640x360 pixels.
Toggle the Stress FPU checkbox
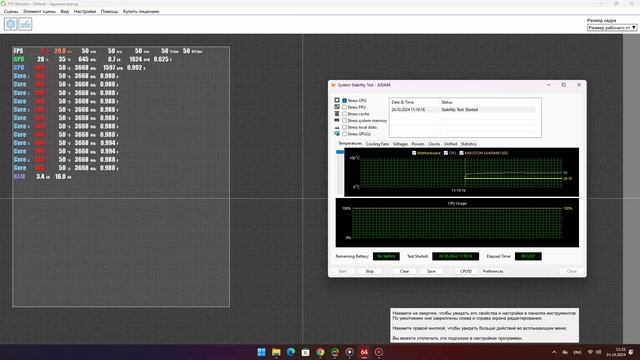344,107
